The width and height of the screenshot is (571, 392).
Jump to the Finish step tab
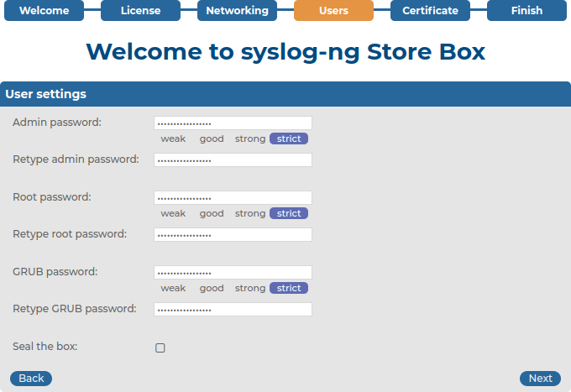click(526, 10)
